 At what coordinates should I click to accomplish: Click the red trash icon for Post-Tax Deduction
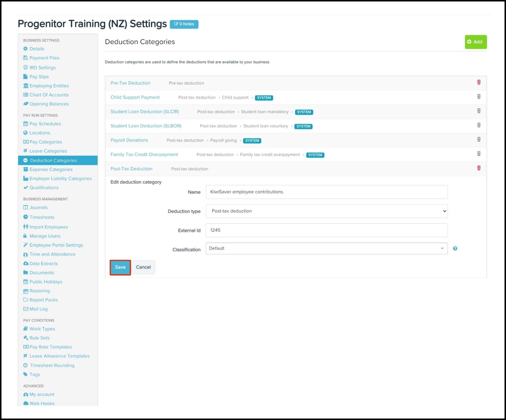pyautogui.click(x=479, y=168)
